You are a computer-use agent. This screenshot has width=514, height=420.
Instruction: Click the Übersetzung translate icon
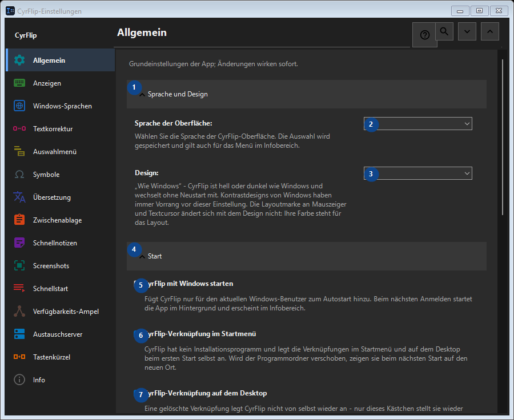click(19, 197)
